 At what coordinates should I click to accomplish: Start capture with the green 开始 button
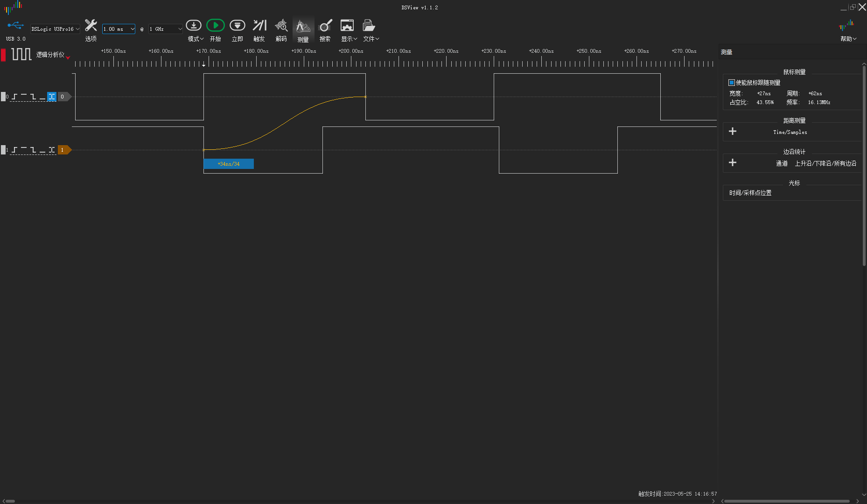click(215, 25)
